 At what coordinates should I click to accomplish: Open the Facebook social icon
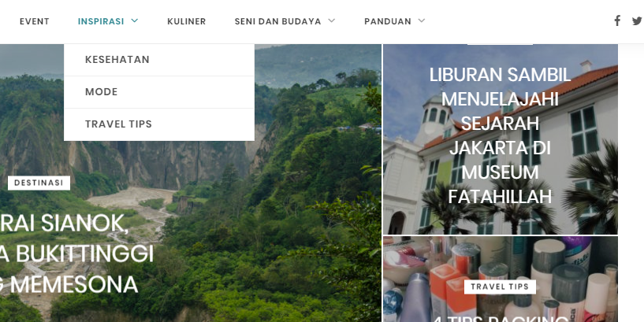pyautogui.click(x=617, y=21)
